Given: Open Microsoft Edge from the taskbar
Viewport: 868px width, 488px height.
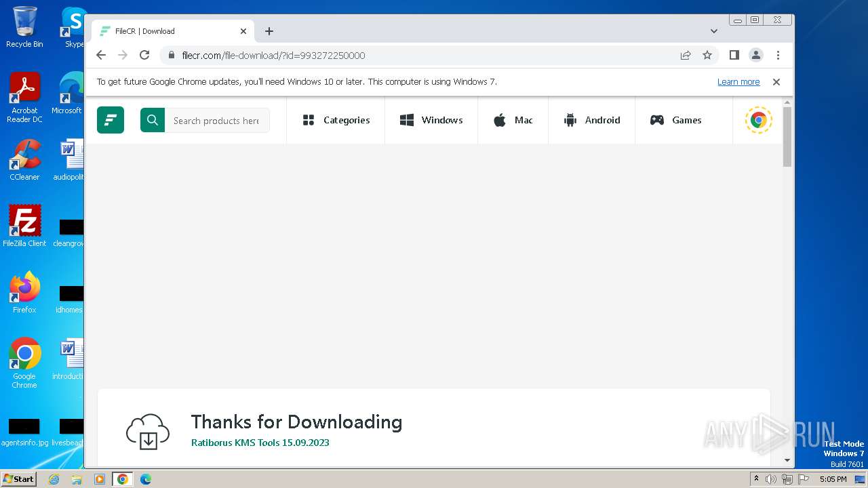Looking at the screenshot, I should 145,479.
